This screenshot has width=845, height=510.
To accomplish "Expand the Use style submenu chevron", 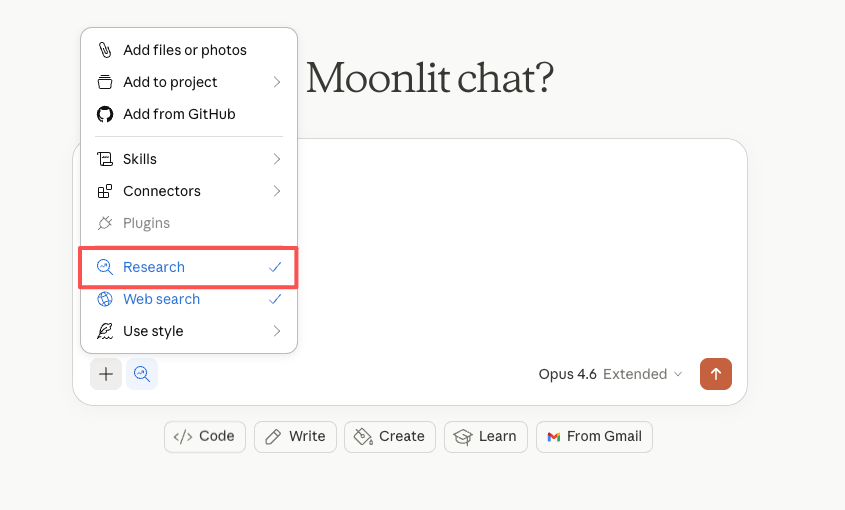I will click(276, 331).
